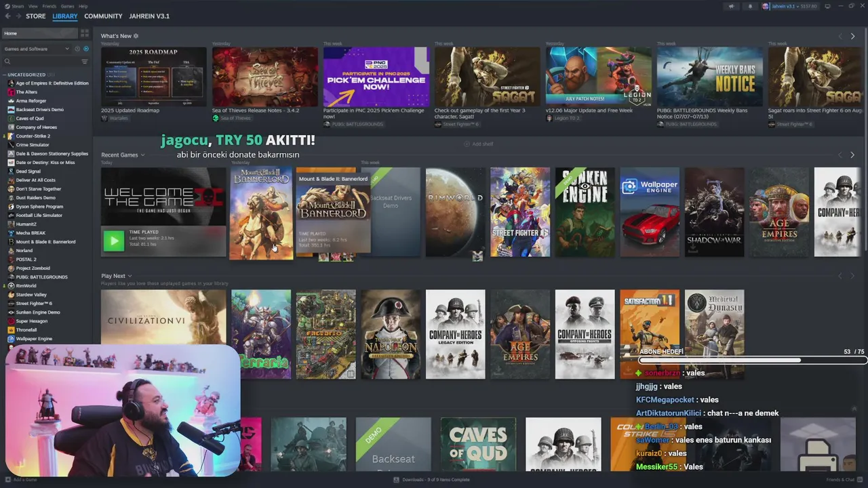Click the Dyson Sphere Program sidebar icon

(11, 207)
